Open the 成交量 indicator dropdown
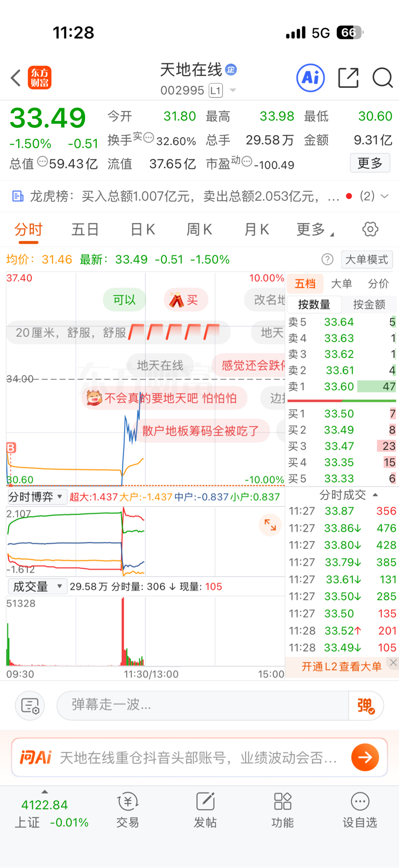Screen dimensions: 399x868 coord(36,587)
